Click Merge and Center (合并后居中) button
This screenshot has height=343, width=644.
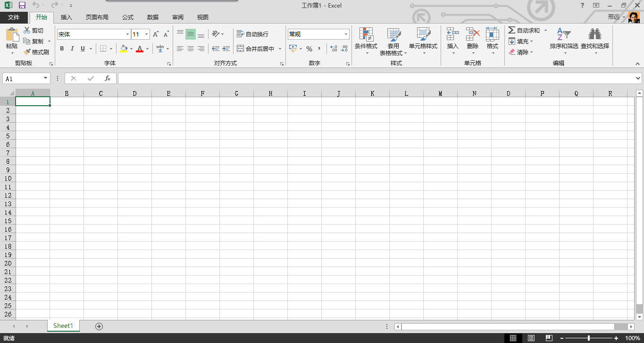coord(255,49)
